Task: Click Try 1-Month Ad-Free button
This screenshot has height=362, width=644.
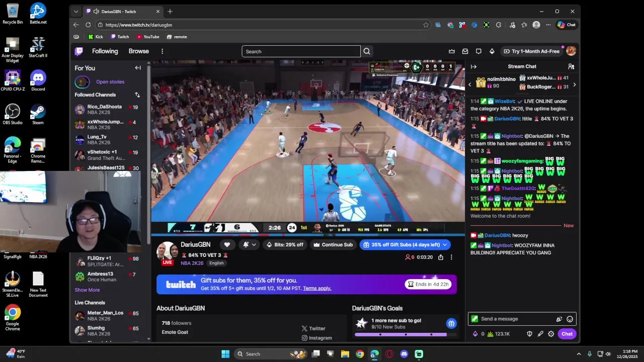Action: coord(532,51)
